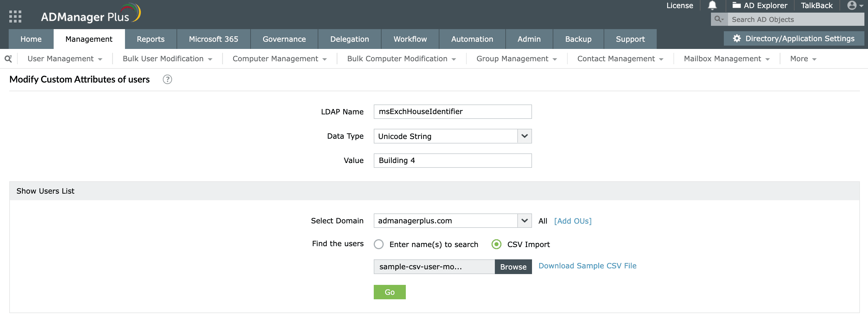Go to the Home tab

click(x=31, y=39)
